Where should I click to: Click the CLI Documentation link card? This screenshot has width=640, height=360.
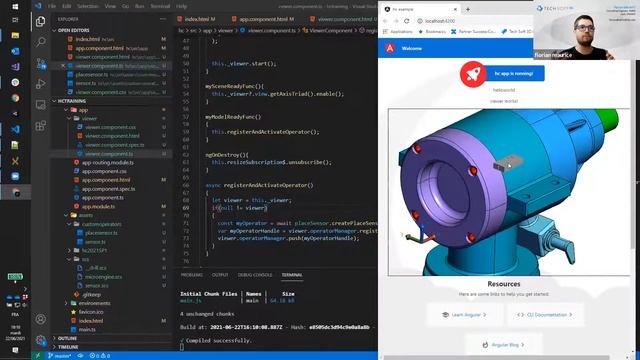545,315
